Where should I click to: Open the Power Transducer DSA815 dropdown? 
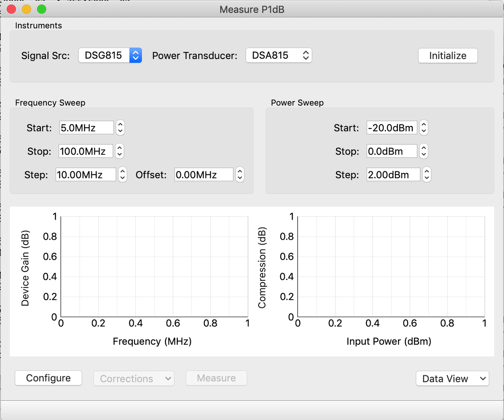[279, 56]
